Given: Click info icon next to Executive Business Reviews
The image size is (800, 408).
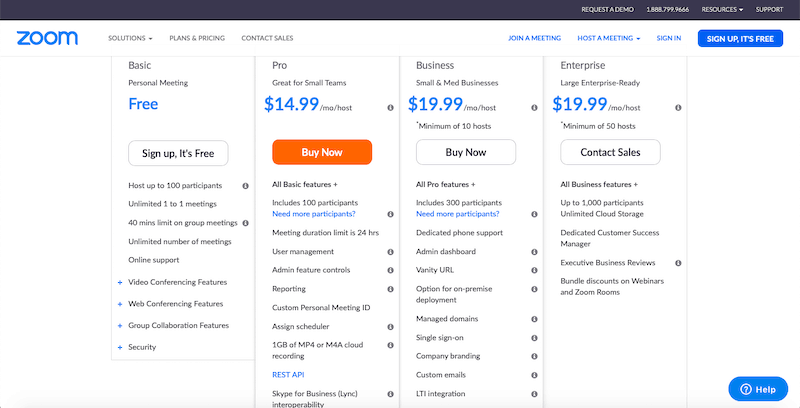Looking at the screenshot, I should click(x=678, y=263).
